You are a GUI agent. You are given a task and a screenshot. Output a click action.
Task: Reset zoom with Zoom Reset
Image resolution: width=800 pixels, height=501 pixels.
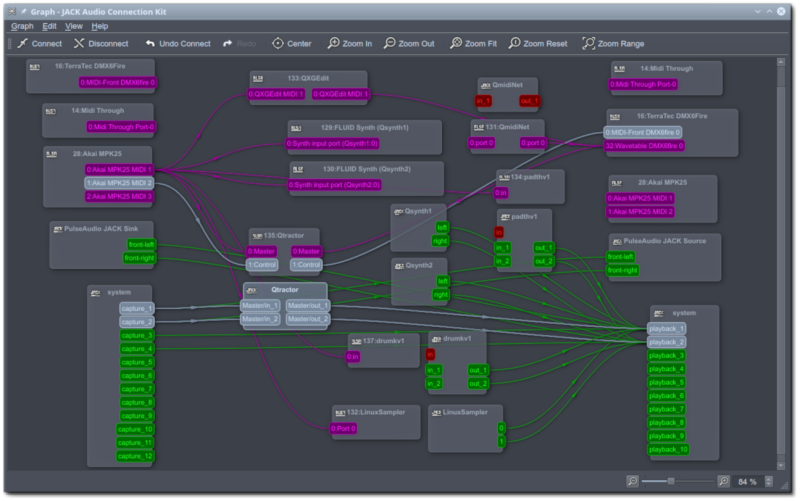(537, 44)
